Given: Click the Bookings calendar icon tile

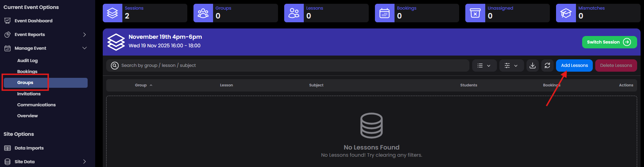Looking at the screenshot, I should point(385,13).
